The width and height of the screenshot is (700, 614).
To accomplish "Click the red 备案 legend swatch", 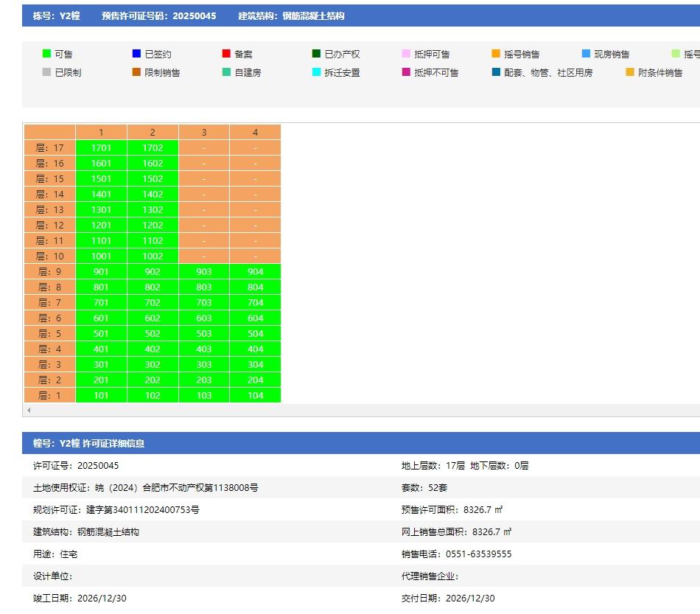I will (x=226, y=54).
